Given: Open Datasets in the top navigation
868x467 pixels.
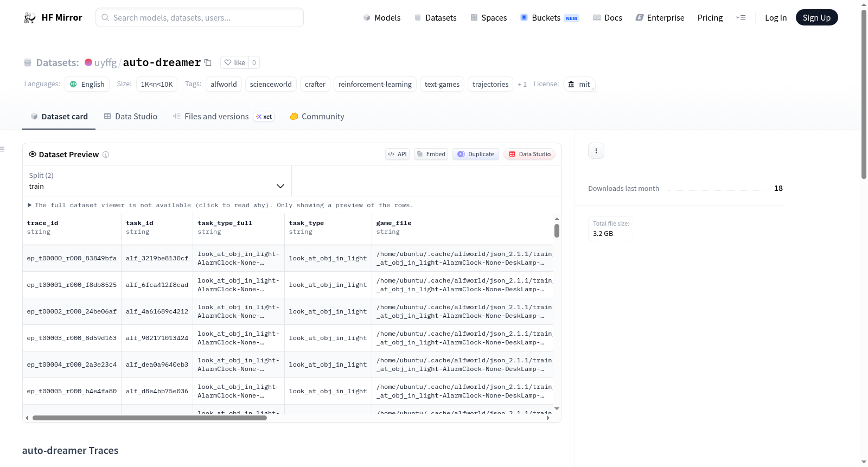Looking at the screenshot, I should (x=435, y=17).
